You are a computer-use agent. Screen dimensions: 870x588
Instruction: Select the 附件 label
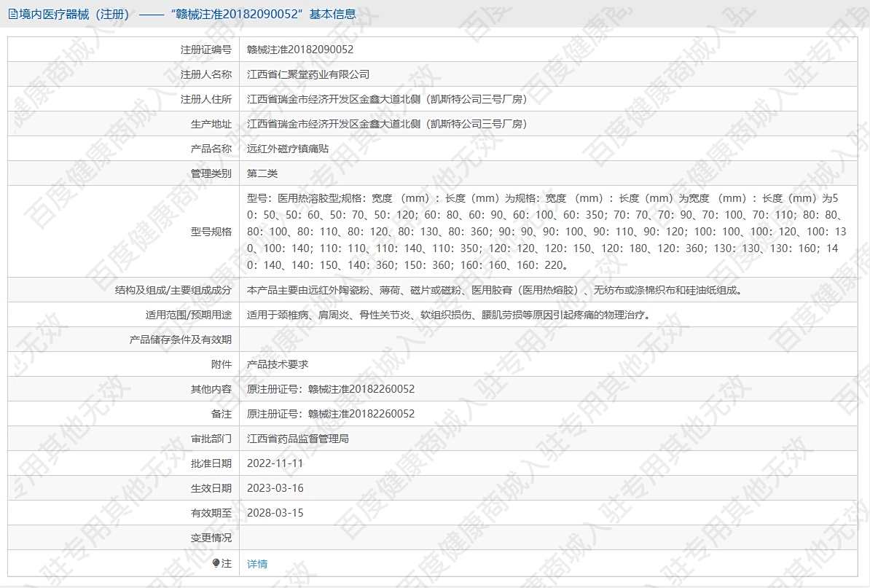click(x=222, y=364)
